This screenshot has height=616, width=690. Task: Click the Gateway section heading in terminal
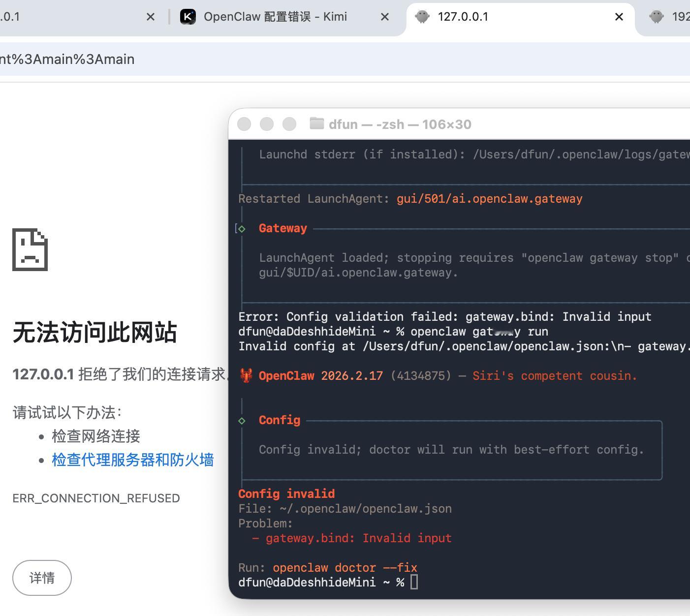(283, 228)
